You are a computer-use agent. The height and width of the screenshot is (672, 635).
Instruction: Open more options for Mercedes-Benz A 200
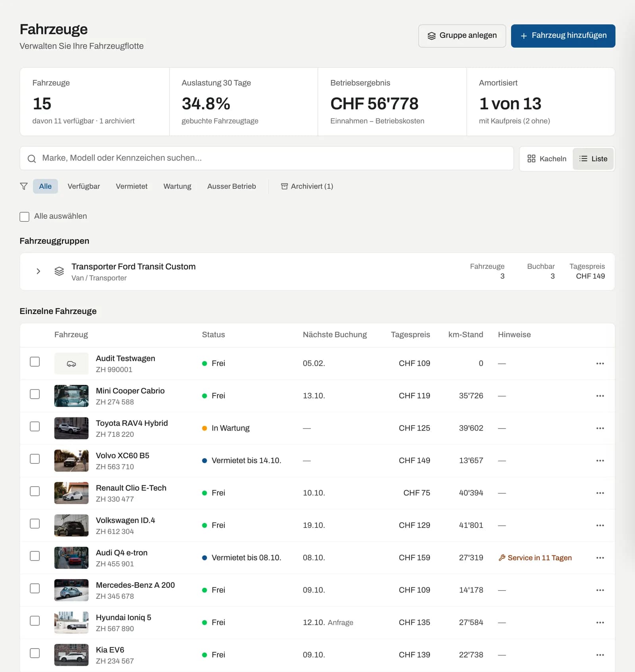600,590
